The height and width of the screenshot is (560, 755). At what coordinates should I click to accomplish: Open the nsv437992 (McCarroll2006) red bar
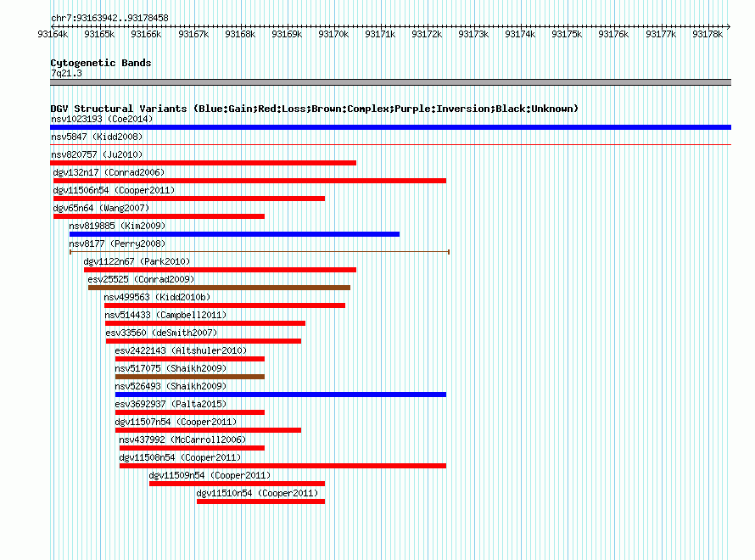[192, 448]
